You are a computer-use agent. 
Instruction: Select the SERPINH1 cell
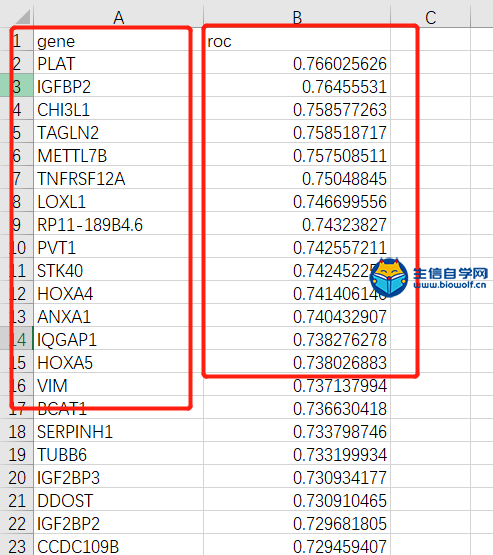point(119,431)
